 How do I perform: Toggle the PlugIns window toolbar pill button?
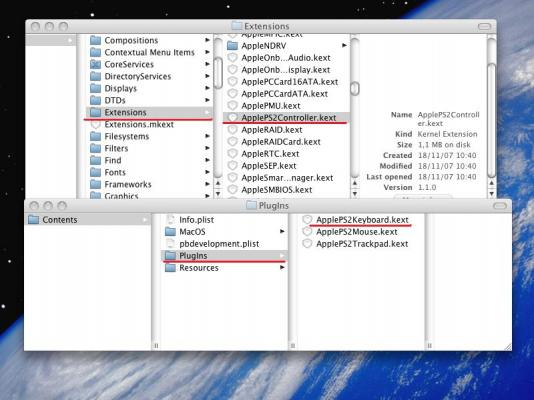[500, 206]
